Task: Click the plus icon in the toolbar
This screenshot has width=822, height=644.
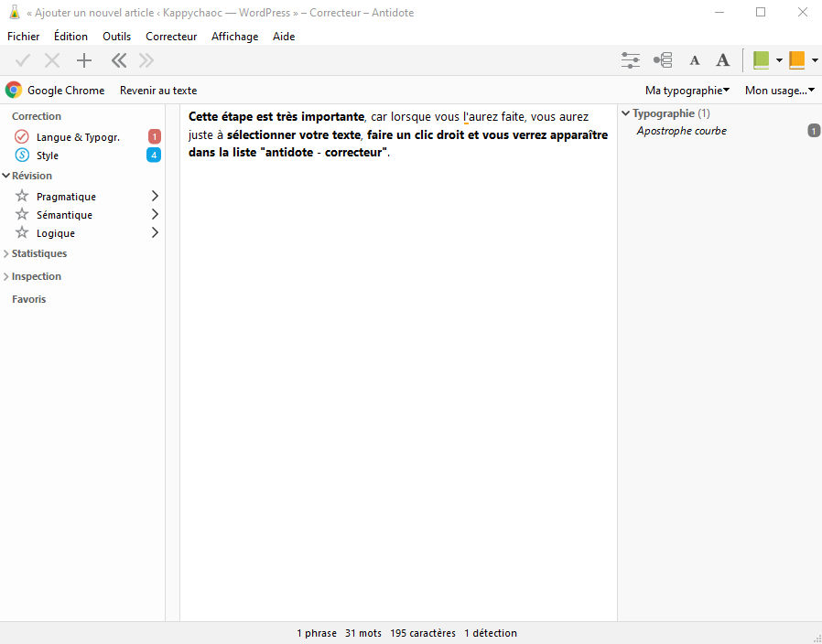Action: (x=84, y=60)
